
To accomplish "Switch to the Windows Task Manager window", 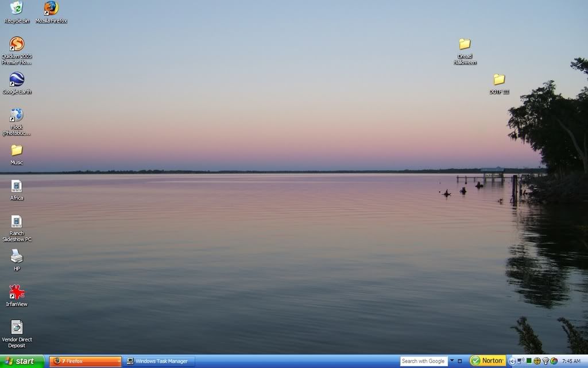I will [159, 361].
